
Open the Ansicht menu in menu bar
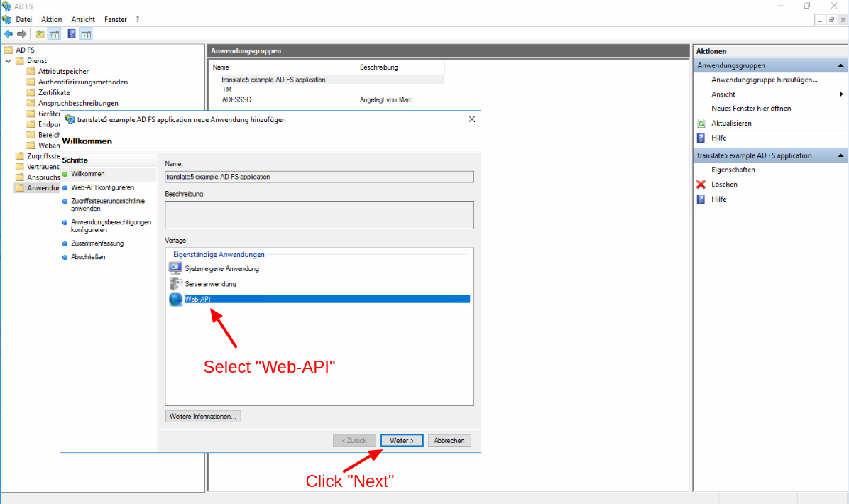pyautogui.click(x=83, y=19)
